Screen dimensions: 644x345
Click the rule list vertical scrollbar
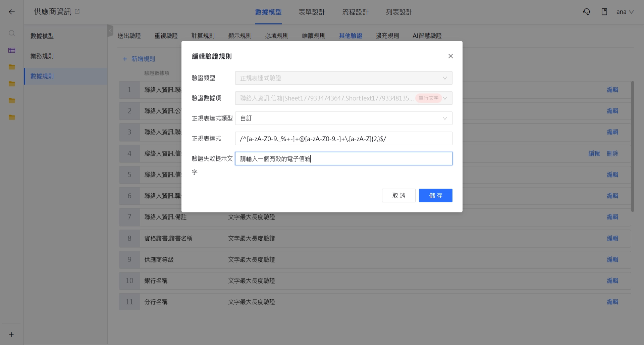tap(633, 146)
